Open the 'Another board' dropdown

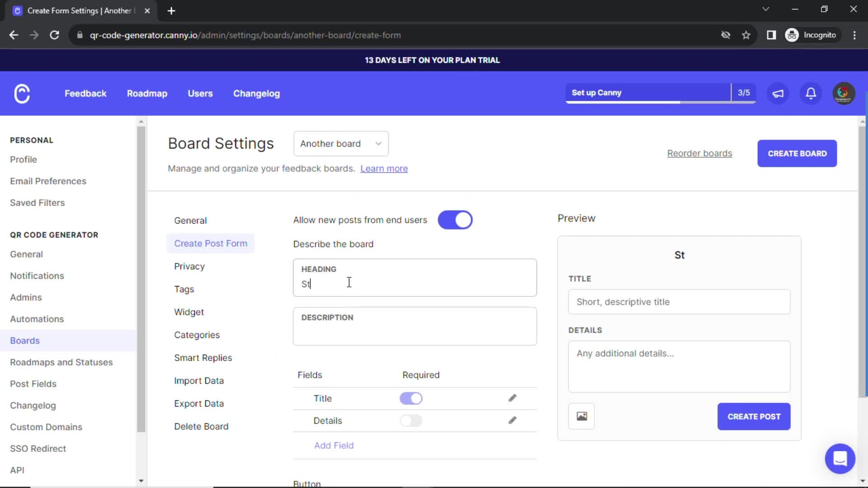pos(341,144)
